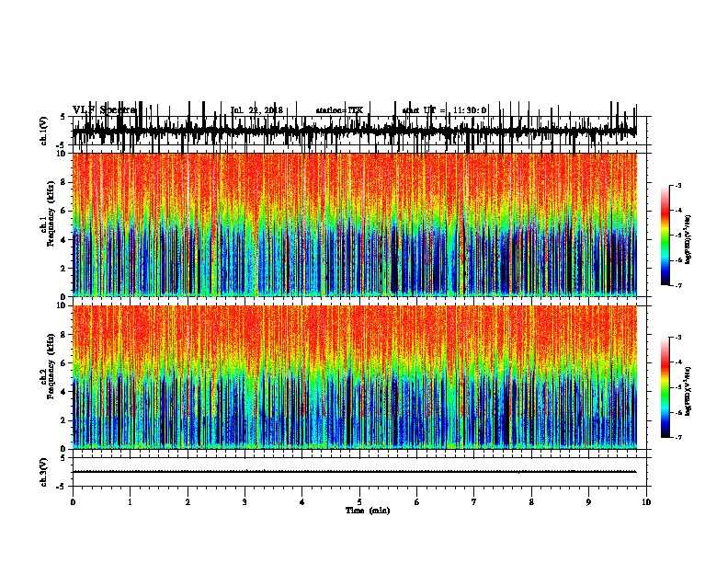The image size is (728, 563).
Task: Click the 'ch.1(V)' waveform axis label
Action: tap(44, 131)
